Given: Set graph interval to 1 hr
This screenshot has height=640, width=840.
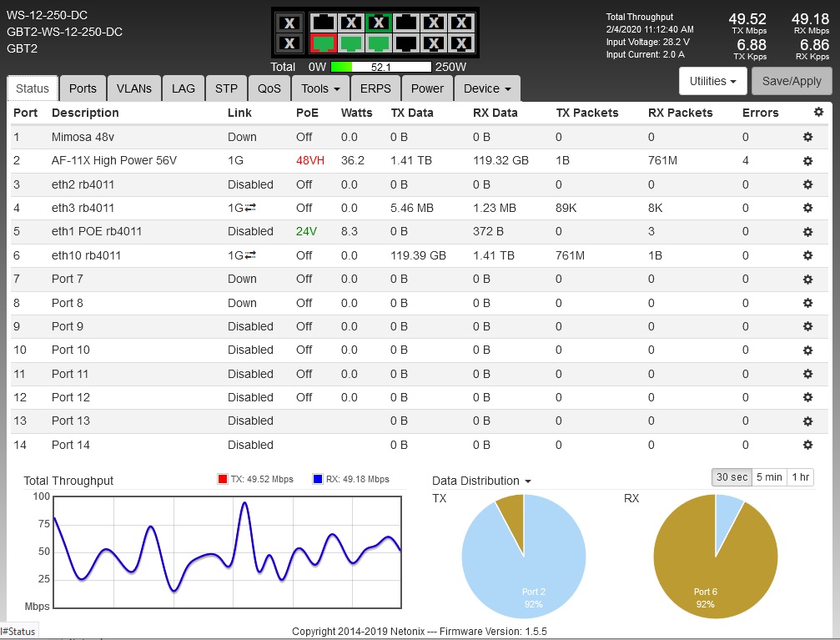Looking at the screenshot, I should coord(800,476).
